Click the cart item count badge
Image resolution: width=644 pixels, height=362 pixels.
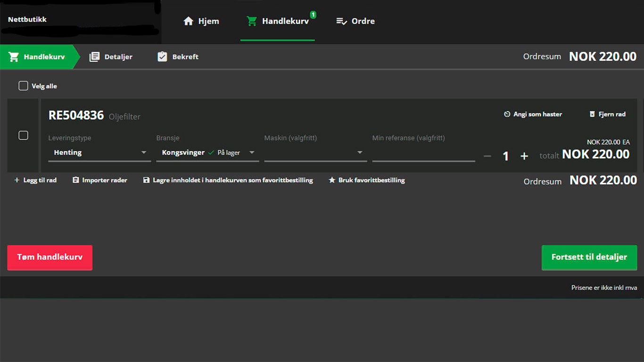pos(313,15)
